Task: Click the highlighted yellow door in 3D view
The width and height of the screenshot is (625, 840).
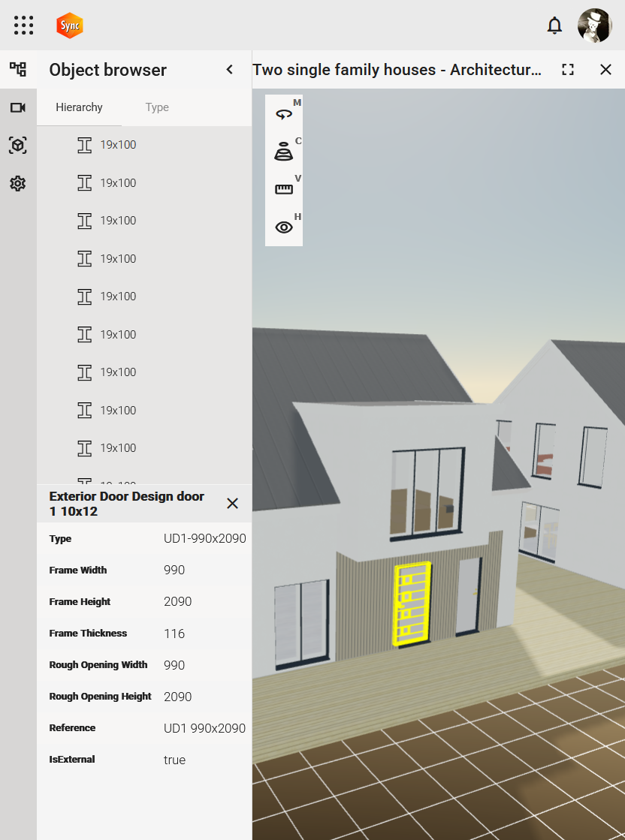Action: (412, 604)
